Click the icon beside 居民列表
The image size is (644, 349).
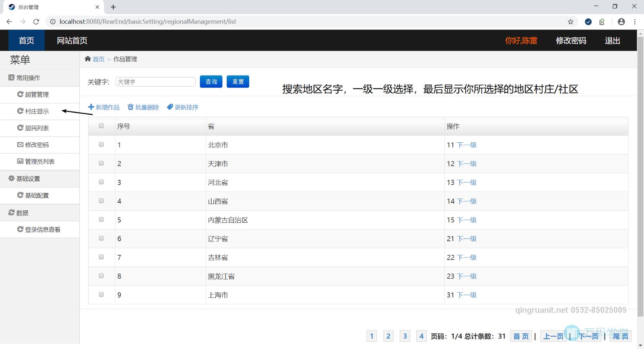pyautogui.click(x=20, y=128)
